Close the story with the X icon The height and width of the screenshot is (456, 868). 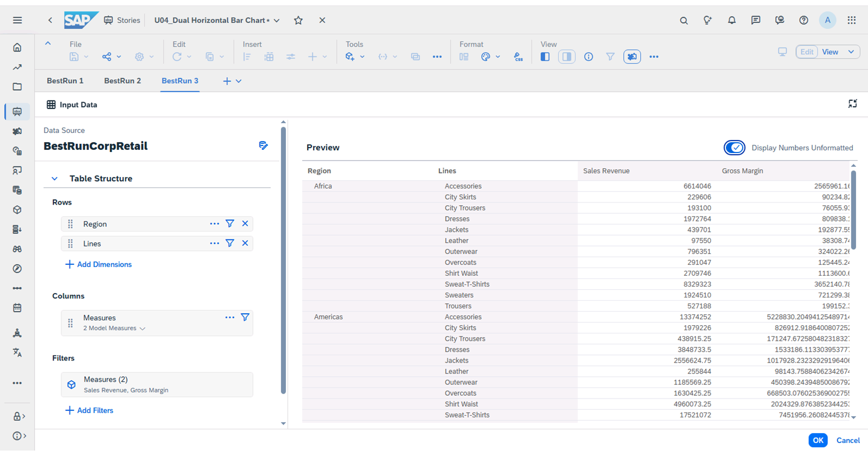(322, 20)
